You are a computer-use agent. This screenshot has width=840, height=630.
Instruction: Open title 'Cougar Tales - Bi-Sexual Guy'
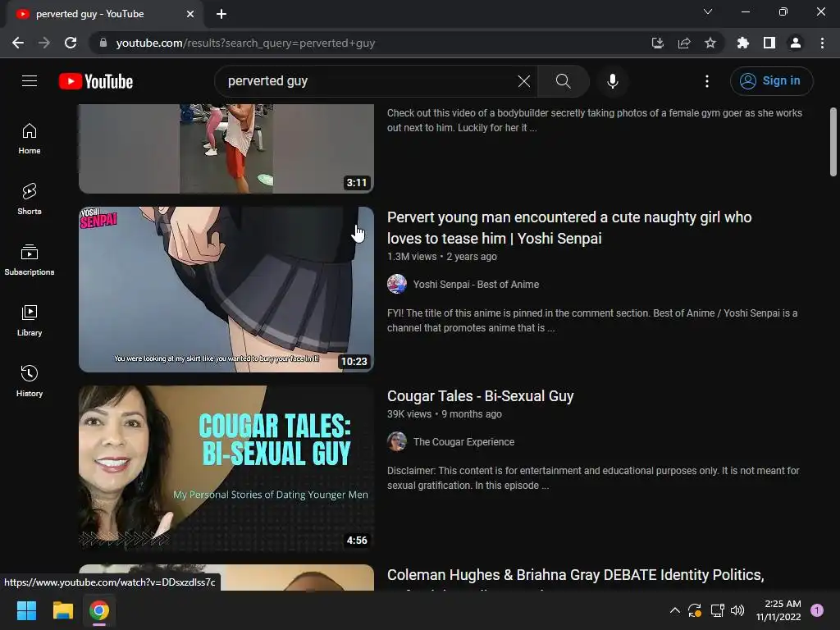[x=480, y=396]
